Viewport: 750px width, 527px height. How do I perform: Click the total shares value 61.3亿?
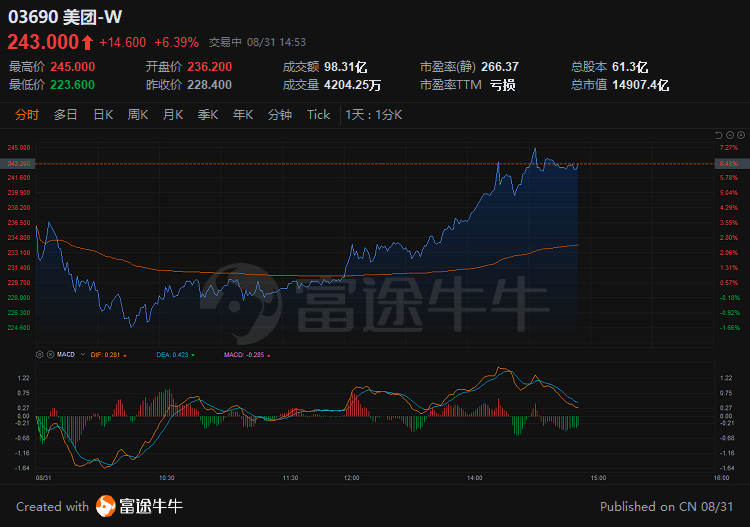tap(630, 67)
